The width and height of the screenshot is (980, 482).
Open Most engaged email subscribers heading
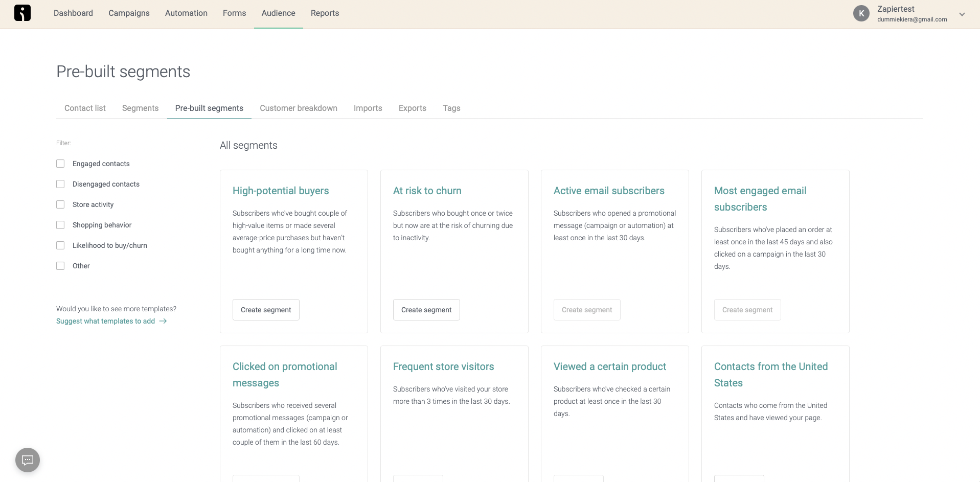click(x=760, y=199)
